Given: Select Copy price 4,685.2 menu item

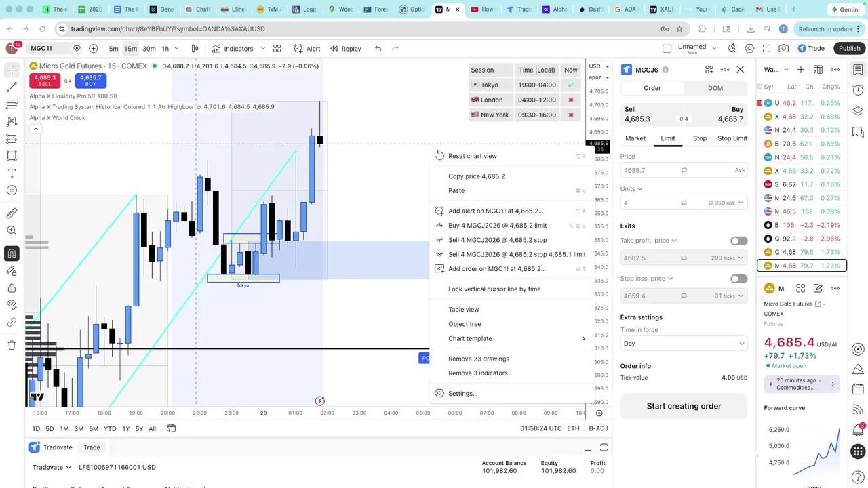Looking at the screenshot, I should point(511,176).
